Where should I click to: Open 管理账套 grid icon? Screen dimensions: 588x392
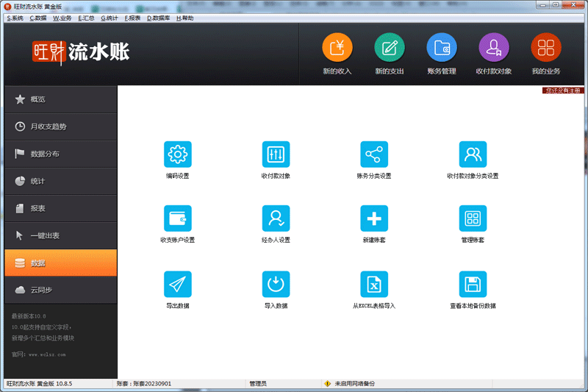pos(473,218)
